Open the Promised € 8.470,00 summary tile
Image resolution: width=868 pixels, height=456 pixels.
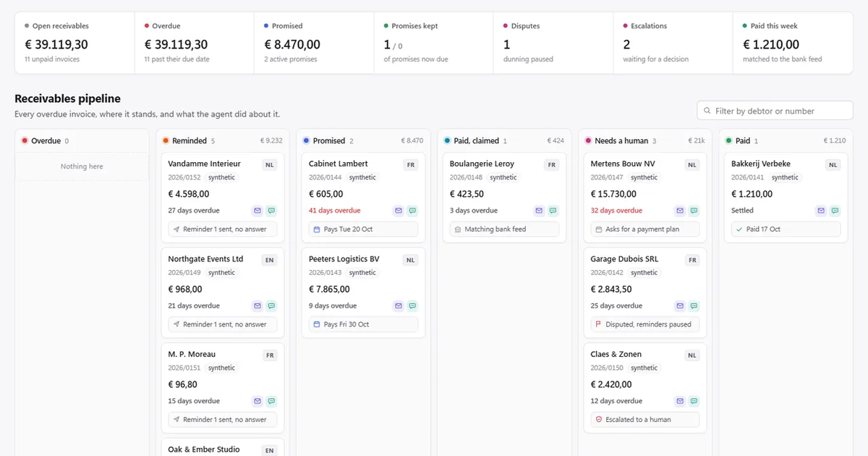point(314,43)
